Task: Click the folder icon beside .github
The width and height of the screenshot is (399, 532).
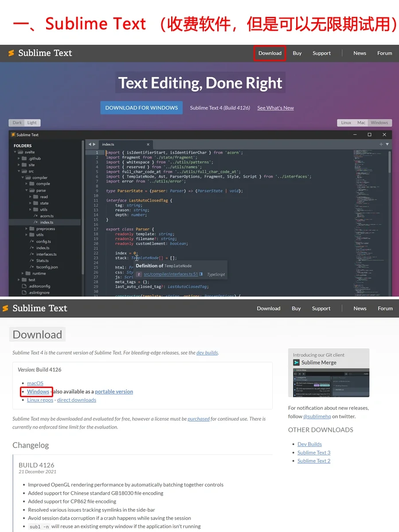Action: [x=24, y=158]
